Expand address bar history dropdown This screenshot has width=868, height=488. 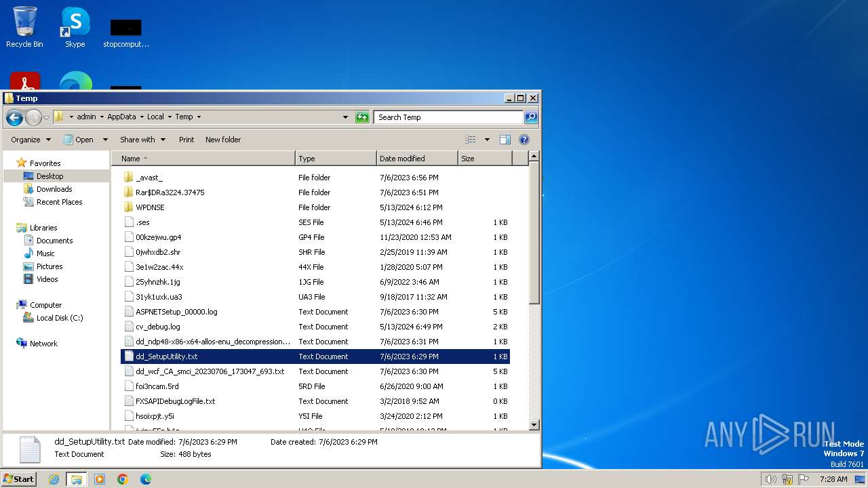point(345,117)
